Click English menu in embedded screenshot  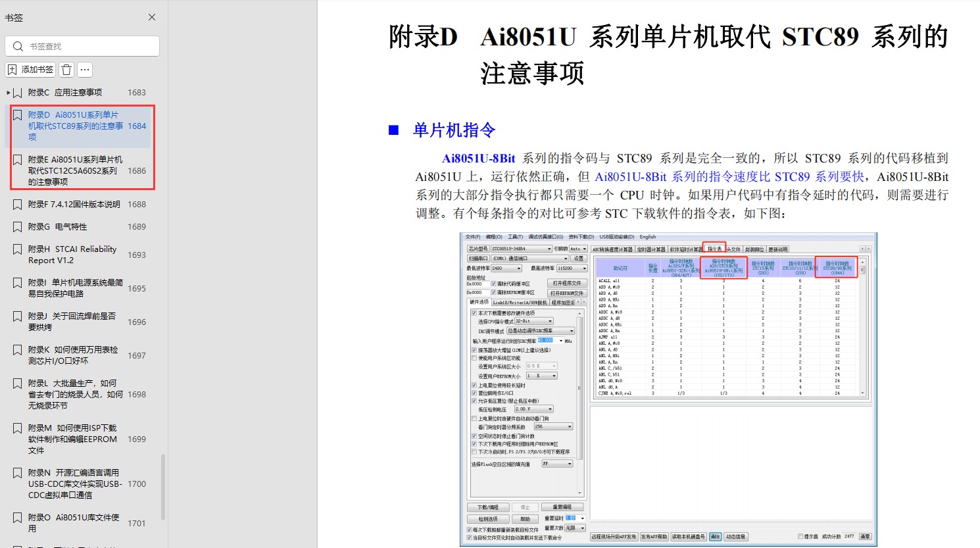click(x=647, y=237)
